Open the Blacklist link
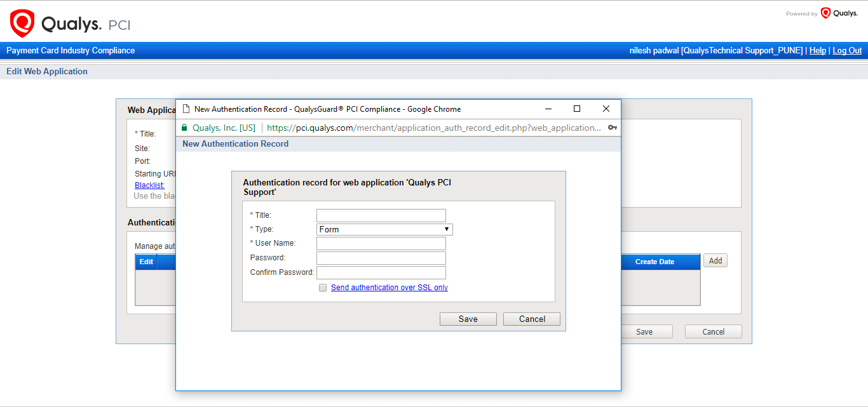This screenshot has height=407, width=868. 149,185
